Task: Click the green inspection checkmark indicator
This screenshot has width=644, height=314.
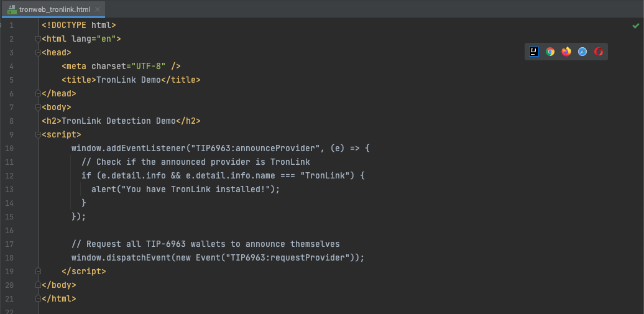Action: click(635, 26)
